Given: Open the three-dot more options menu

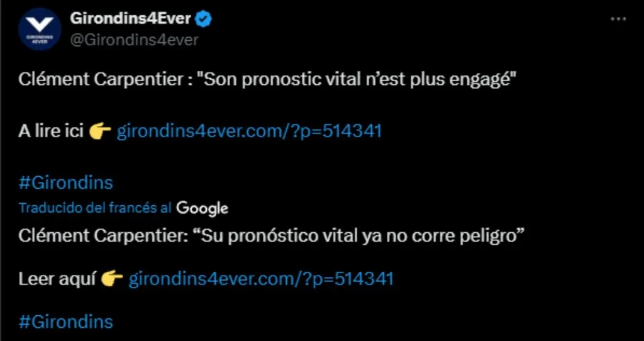Looking at the screenshot, I should click(x=618, y=20).
